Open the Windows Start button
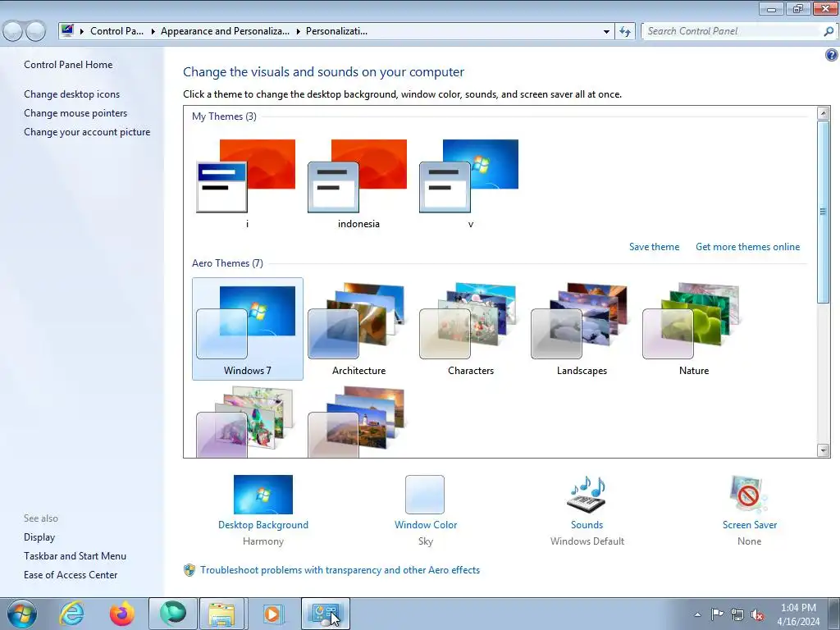Image resolution: width=840 pixels, height=630 pixels. pos(22,614)
